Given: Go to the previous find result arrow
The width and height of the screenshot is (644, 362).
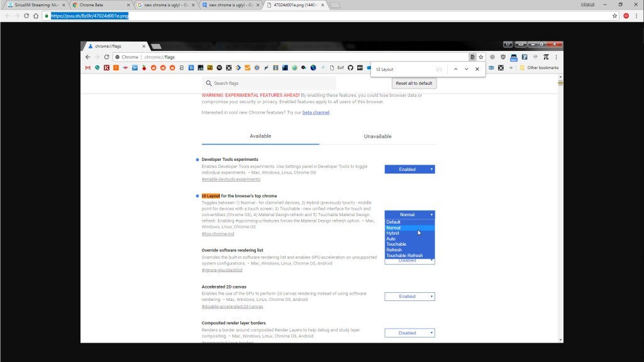Looking at the screenshot, I should (x=455, y=69).
